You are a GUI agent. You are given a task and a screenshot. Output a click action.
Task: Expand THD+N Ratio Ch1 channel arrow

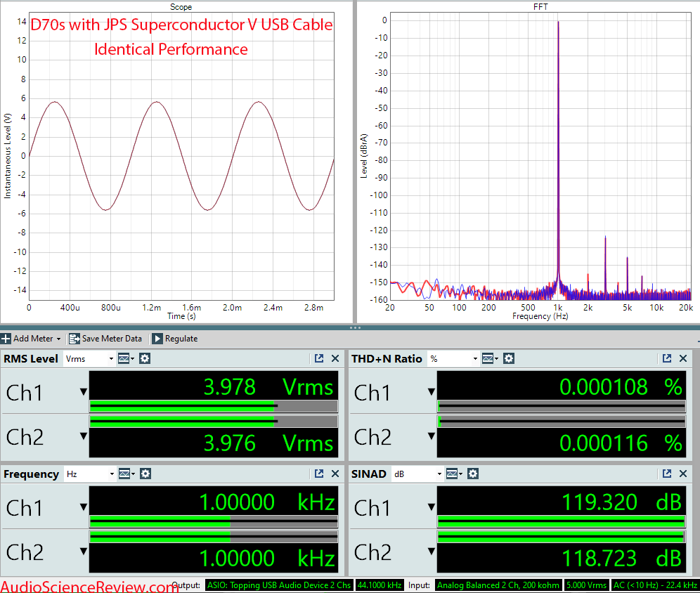(x=432, y=392)
